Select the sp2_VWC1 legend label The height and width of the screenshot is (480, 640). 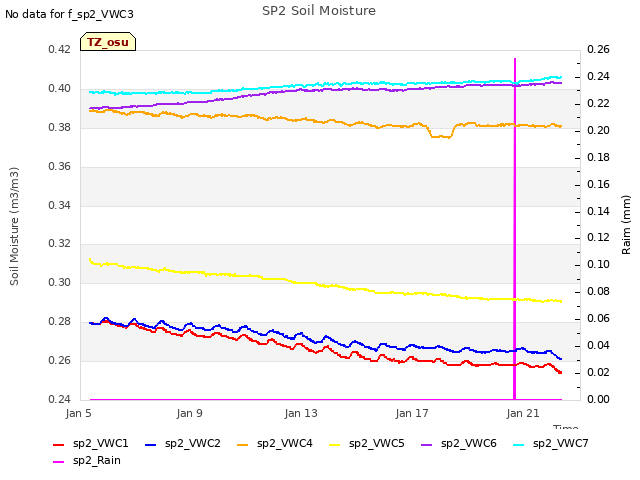(101, 444)
